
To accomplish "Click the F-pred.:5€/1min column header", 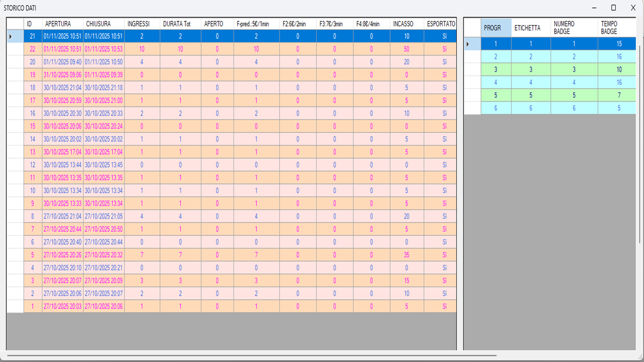I will (253, 24).
